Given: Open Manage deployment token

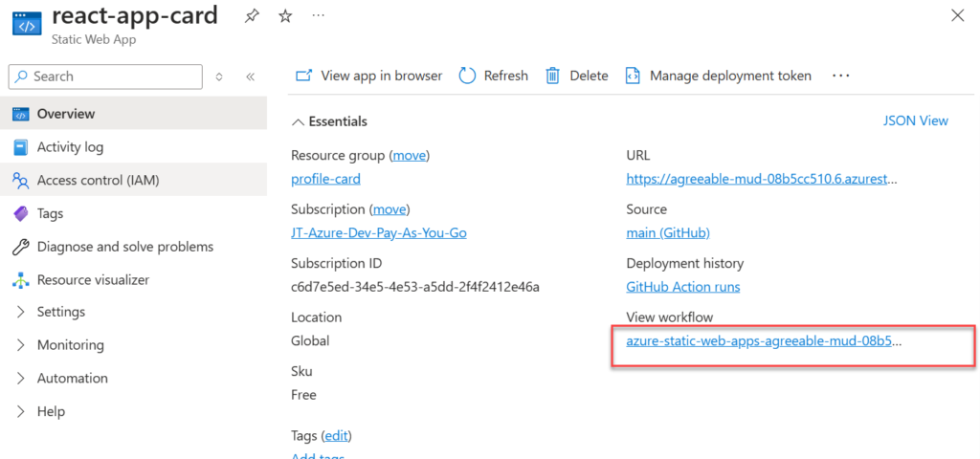Looking at the screenshot, I should tap(718, 76).
